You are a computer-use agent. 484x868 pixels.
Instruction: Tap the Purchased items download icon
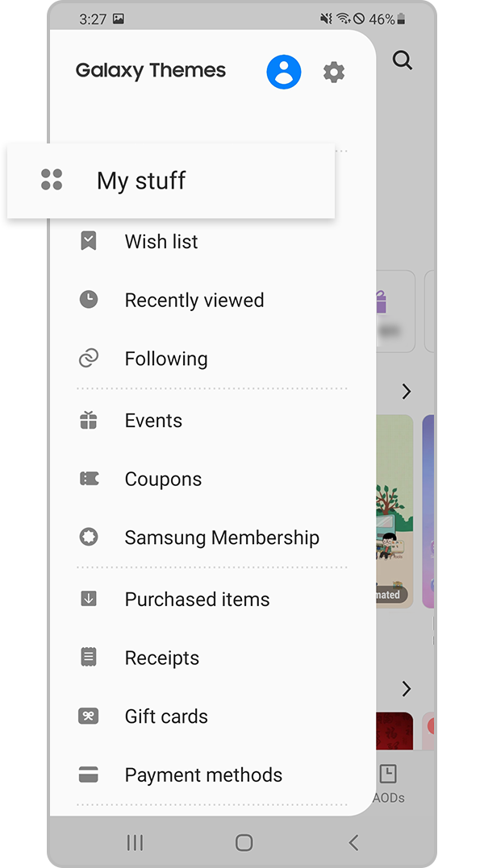coord(89,599)
